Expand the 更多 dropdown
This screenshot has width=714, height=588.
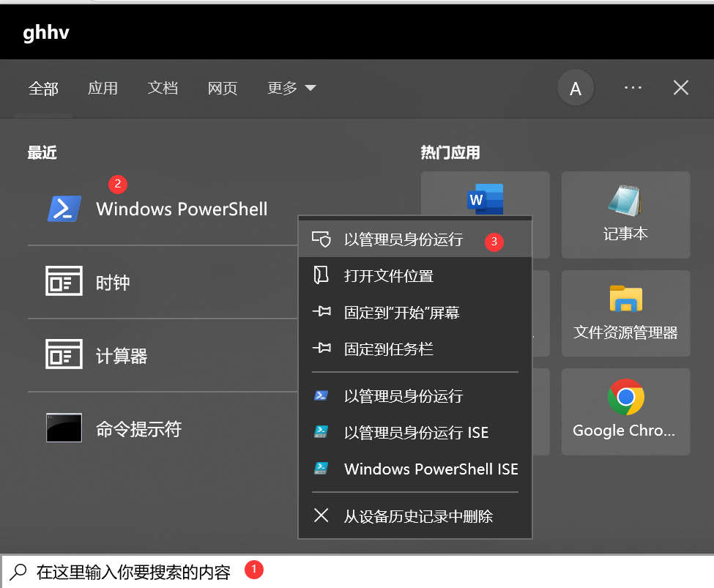click(x=291, y=88)
